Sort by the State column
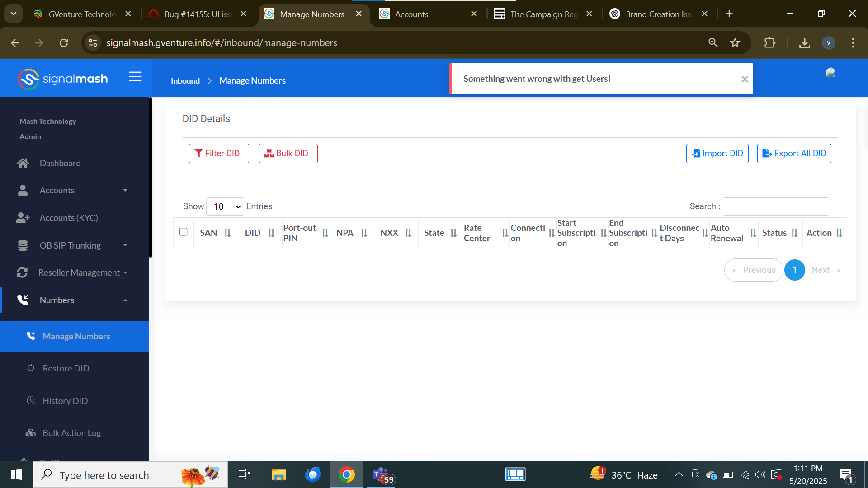Image resolution: width=868 pixels, height=488 pixels. click(x=453, y=233)
